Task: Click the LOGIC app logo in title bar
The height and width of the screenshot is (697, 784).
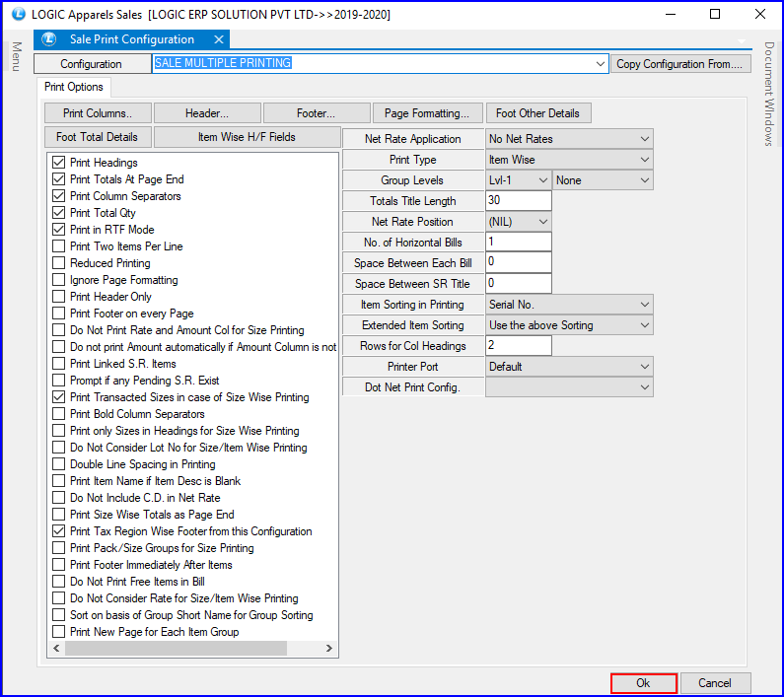Action: click(x=18, y=14)
